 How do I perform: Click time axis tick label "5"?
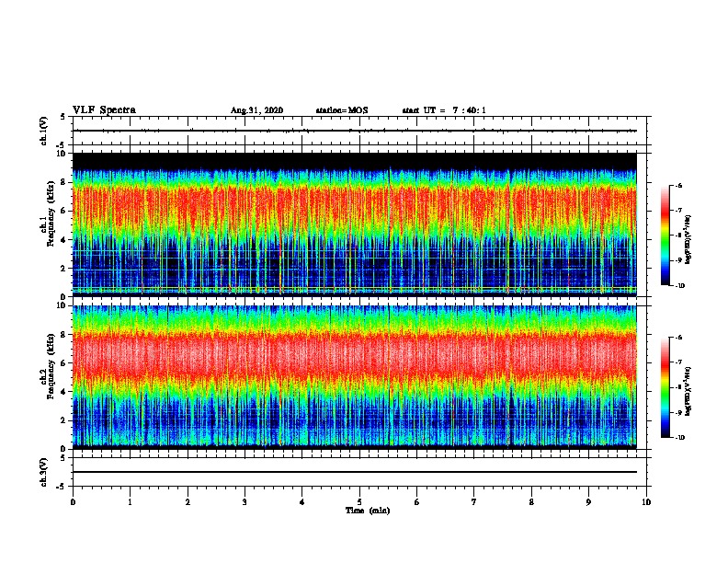(x=359, y=502)
